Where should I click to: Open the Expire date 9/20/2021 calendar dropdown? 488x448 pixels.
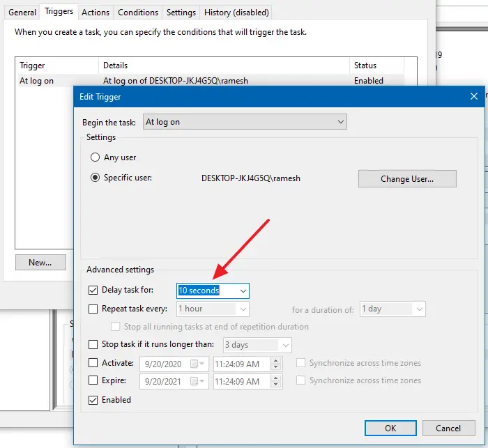click(197, 381)
